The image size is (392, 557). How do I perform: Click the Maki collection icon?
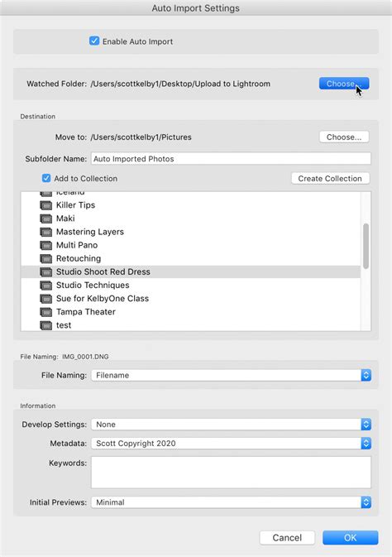[x=45, y=218]
